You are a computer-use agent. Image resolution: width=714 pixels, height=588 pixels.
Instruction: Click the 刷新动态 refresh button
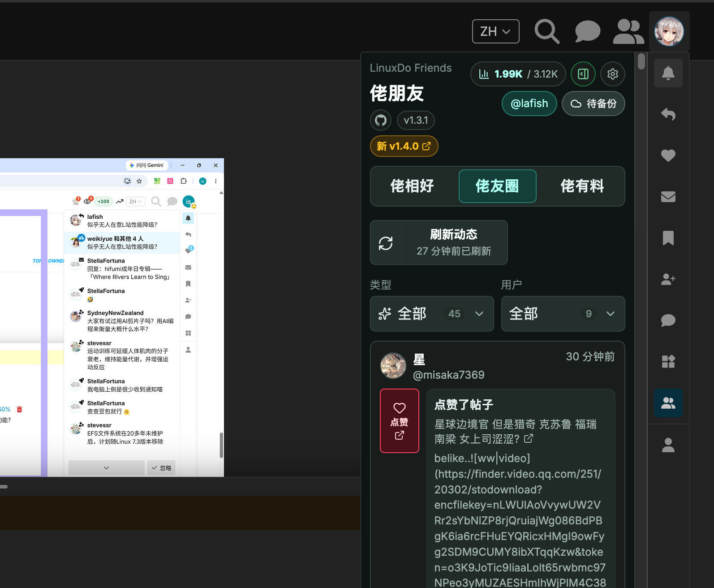[439, 242]
